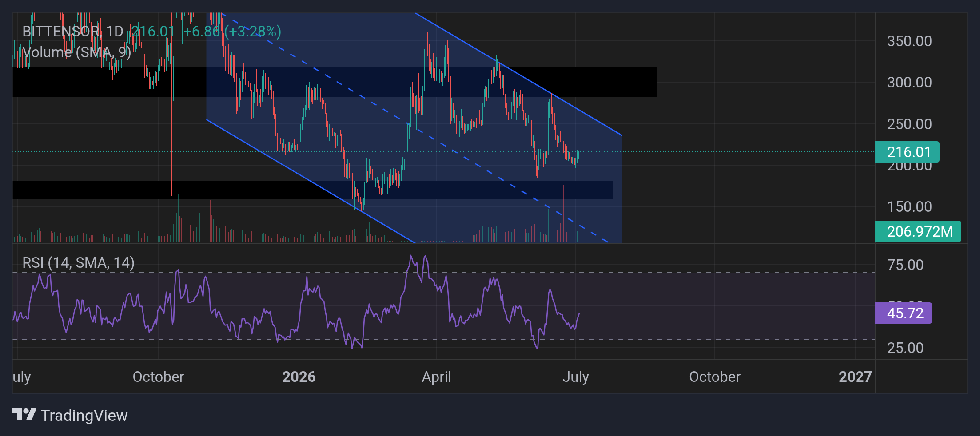Click the 2026 year label on time axis
The width and height of the screenshot is (980, 436).
point(299,377)
